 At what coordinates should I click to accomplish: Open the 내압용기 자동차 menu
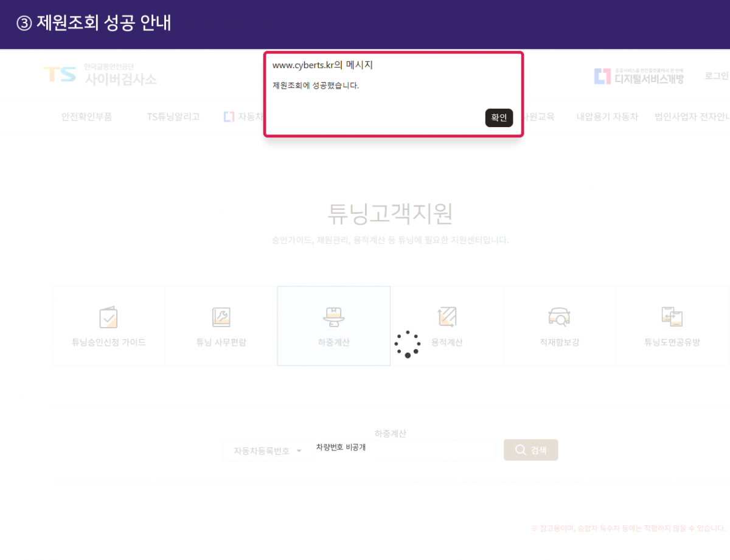coord(607,117)
